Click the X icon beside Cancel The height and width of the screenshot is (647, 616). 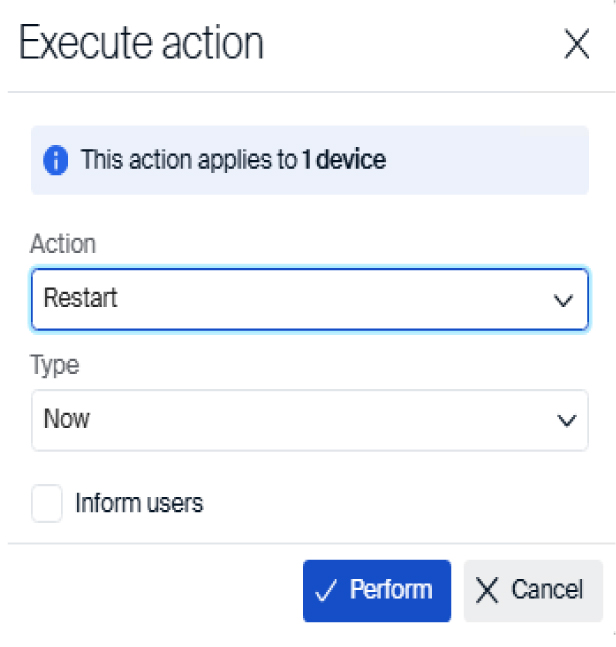click(487, 591)
